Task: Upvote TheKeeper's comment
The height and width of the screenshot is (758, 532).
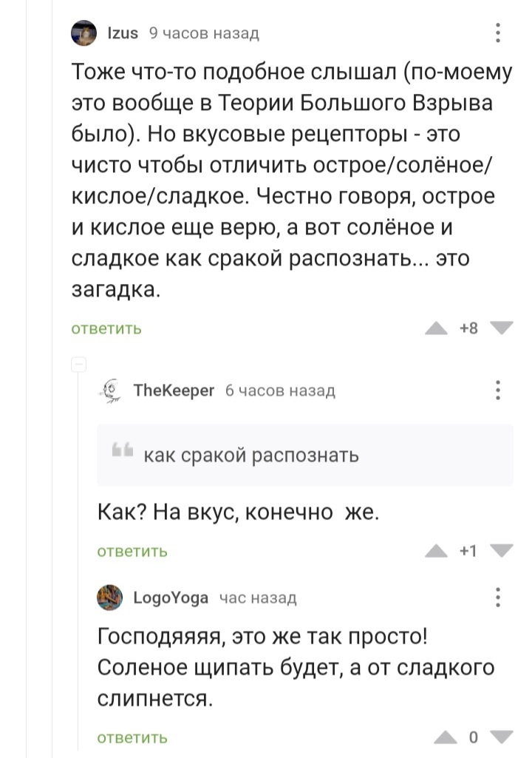Action: (x=437, y=551)
